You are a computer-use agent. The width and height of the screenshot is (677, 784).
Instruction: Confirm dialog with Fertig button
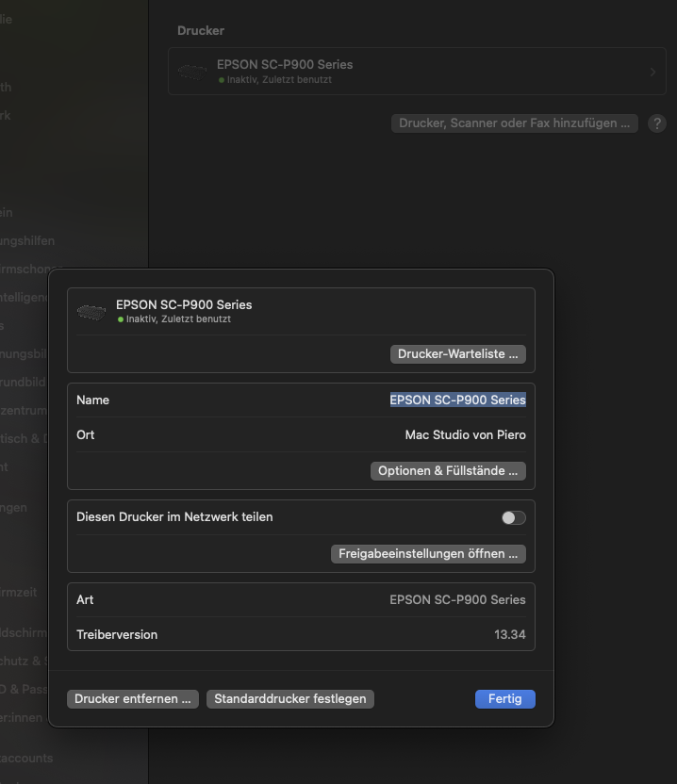(504, 699)
